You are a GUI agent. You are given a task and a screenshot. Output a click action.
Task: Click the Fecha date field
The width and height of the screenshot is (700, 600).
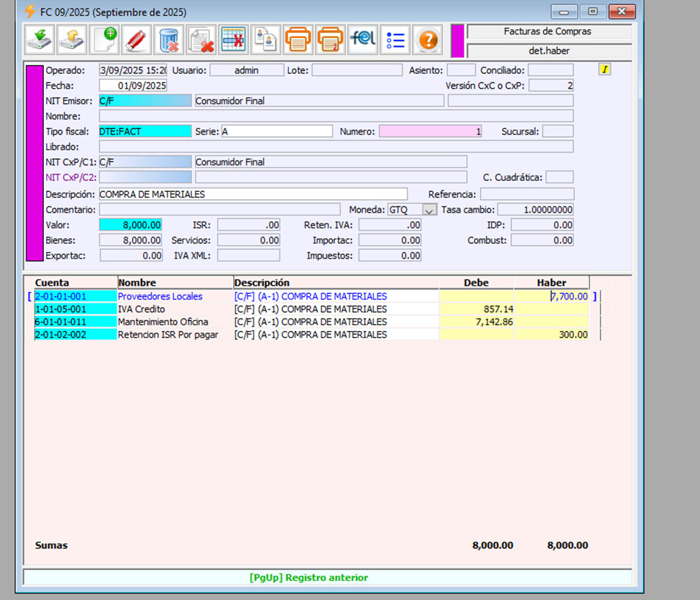coord(133,86)
